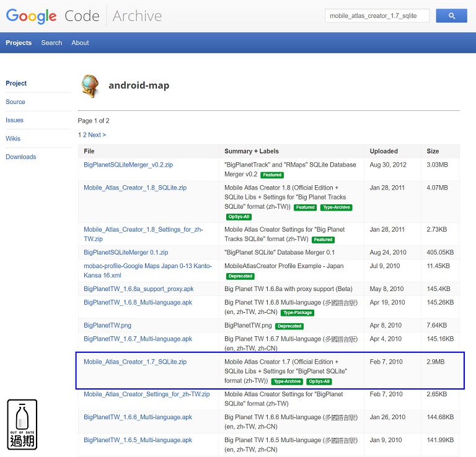Download BigPlanetTW_1.6.7_Multi-language.apk

(x=138, y=339)
